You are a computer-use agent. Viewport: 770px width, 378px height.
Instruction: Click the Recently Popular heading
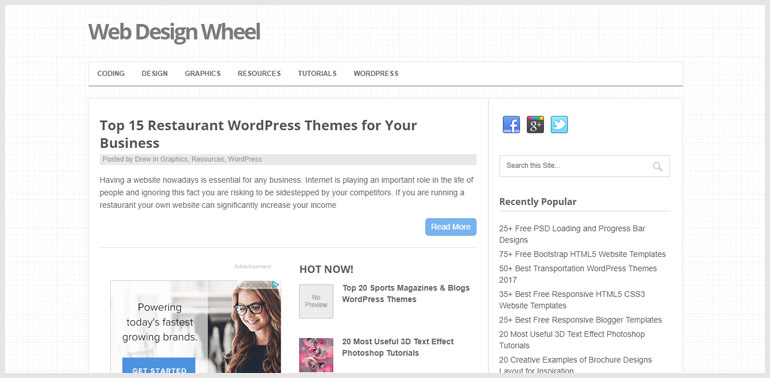[538, 202]
